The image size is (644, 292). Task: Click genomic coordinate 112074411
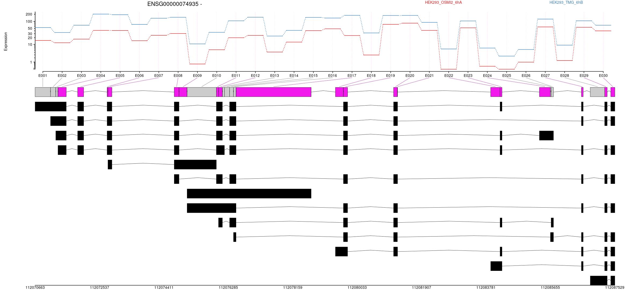[164, 287]
